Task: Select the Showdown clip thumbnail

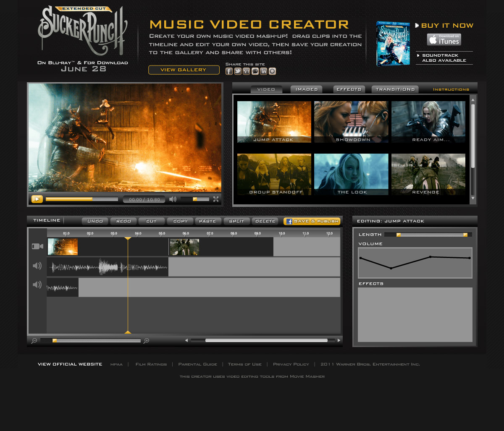Action: (351, 122)
